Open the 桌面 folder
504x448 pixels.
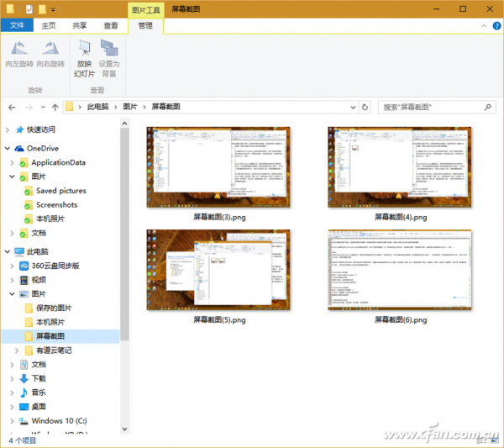[x=39, y=407]
